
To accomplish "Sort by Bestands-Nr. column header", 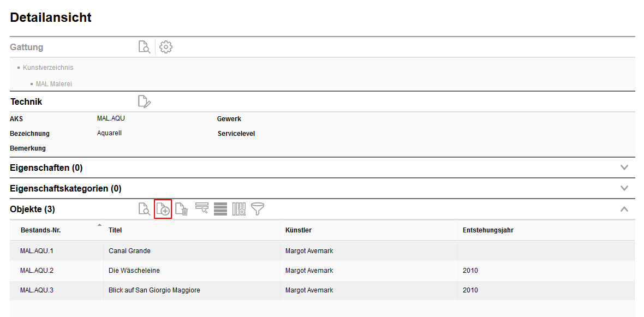I will 40,230.
